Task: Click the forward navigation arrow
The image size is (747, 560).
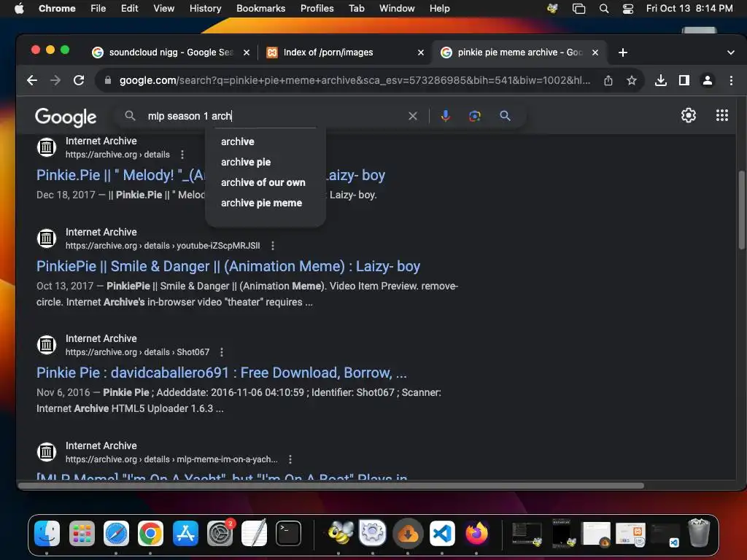Action: 55,80
